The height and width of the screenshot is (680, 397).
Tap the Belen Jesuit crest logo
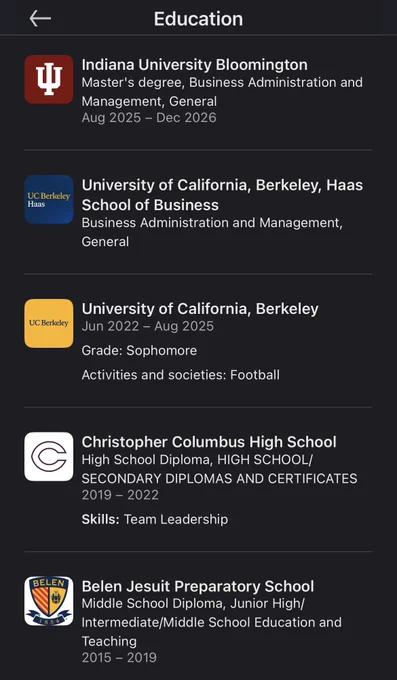click(x=49, y=601)
